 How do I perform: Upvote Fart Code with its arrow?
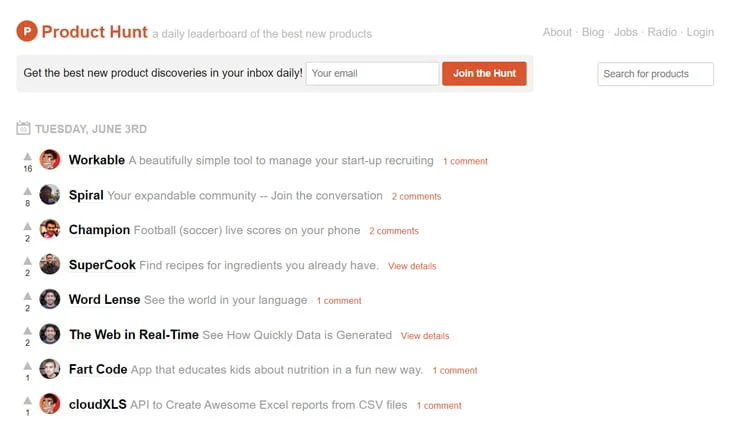coord(28,366)
